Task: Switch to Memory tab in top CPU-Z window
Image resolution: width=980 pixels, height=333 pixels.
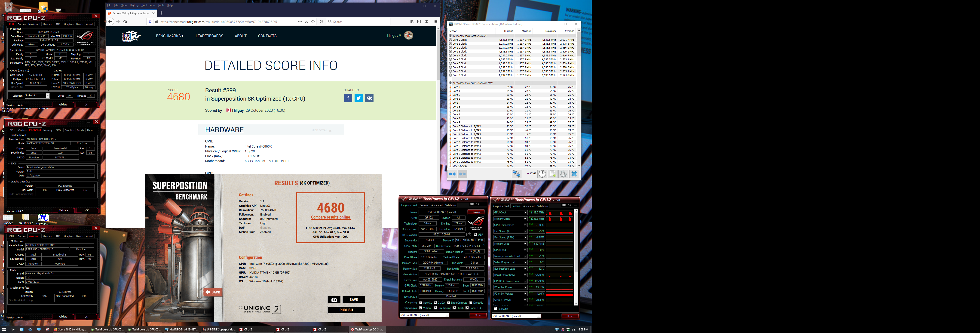Action: point(47,24)
